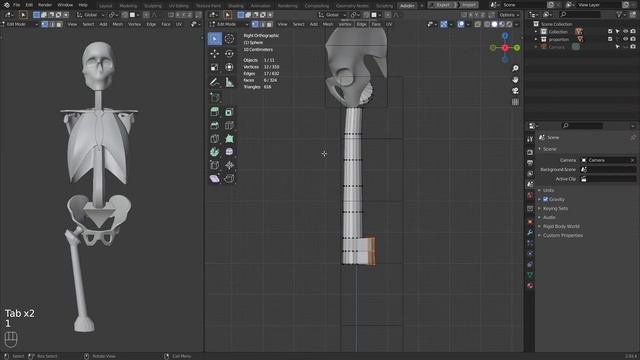Toggle perspective/orthographic grid icon

pyautogui.click(x=516, y=102)
